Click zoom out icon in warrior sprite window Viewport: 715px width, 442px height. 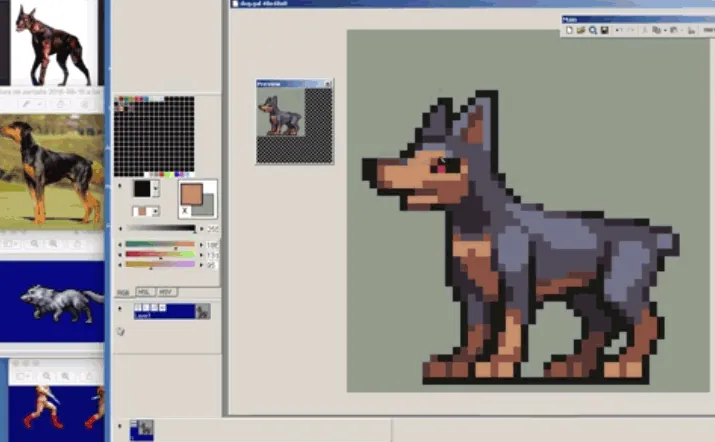coord(47,376)
